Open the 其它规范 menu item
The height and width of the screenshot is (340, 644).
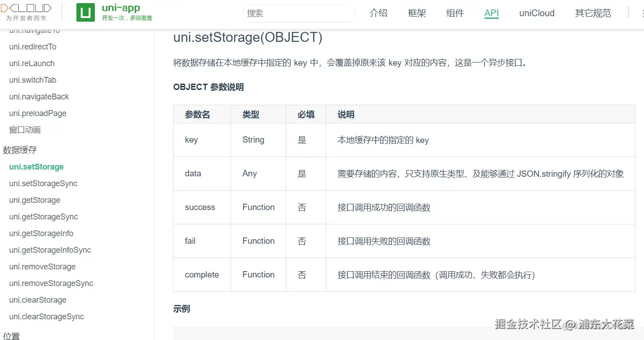[593, 13]
